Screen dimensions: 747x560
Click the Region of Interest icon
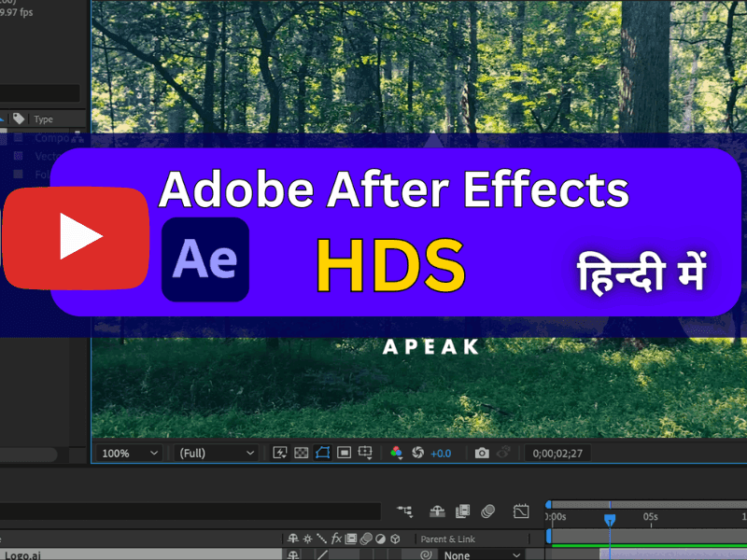click(344, 453)
